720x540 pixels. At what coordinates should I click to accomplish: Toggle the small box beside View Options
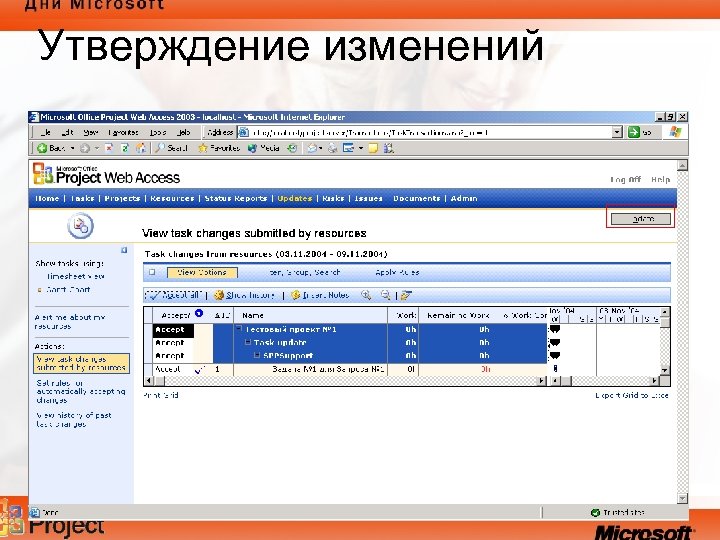coord(152,272)
